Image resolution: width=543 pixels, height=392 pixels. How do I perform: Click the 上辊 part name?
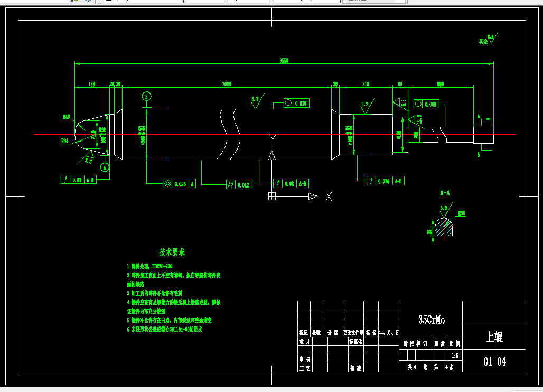[494, 337]
